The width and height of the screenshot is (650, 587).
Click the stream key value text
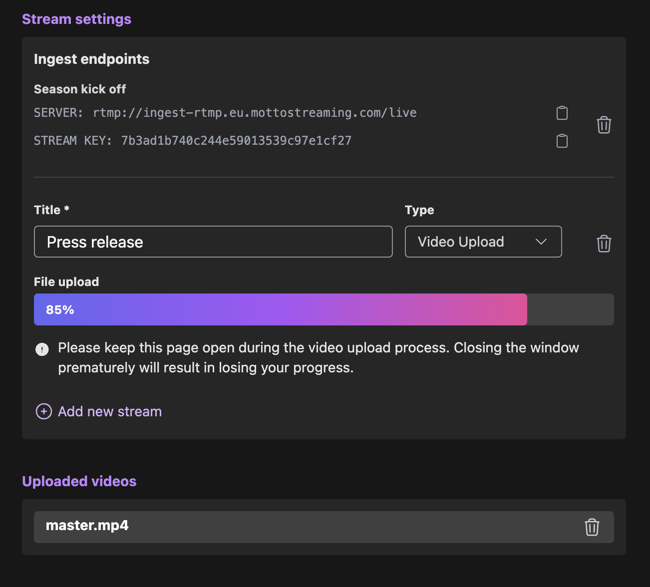click(236, 141)
